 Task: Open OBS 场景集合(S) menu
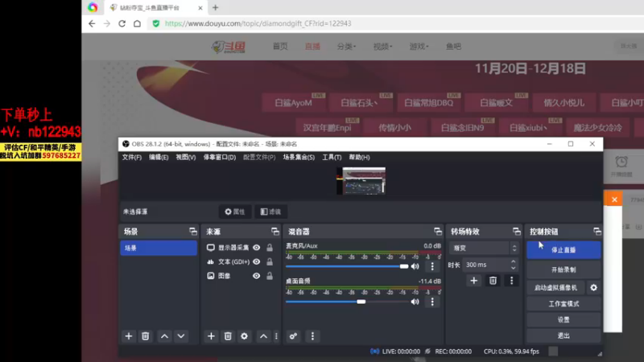pyautogui.click(x=299, y=157)
